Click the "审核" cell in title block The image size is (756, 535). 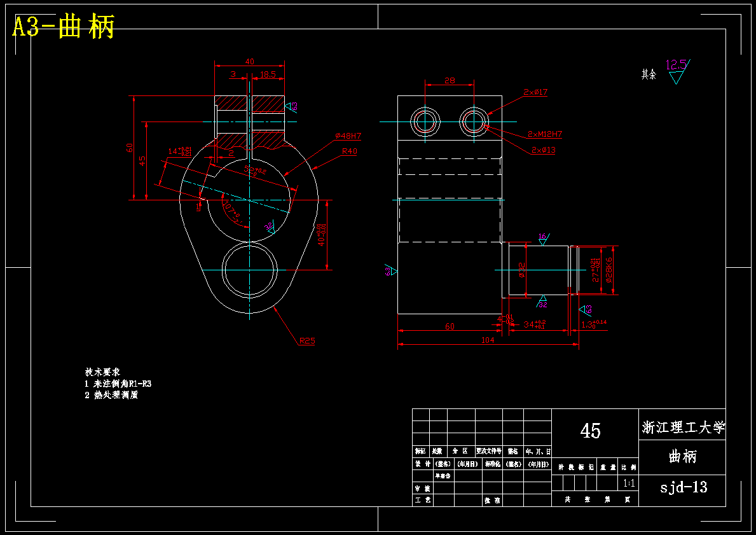tap(423, 488)
